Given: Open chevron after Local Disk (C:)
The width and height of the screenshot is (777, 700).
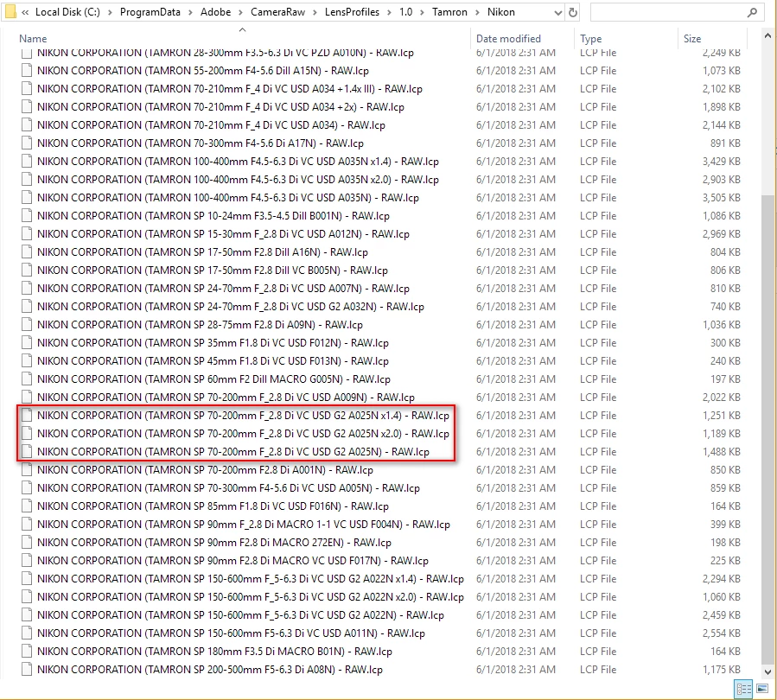Looking at the screenshot, I should point(110,12).
